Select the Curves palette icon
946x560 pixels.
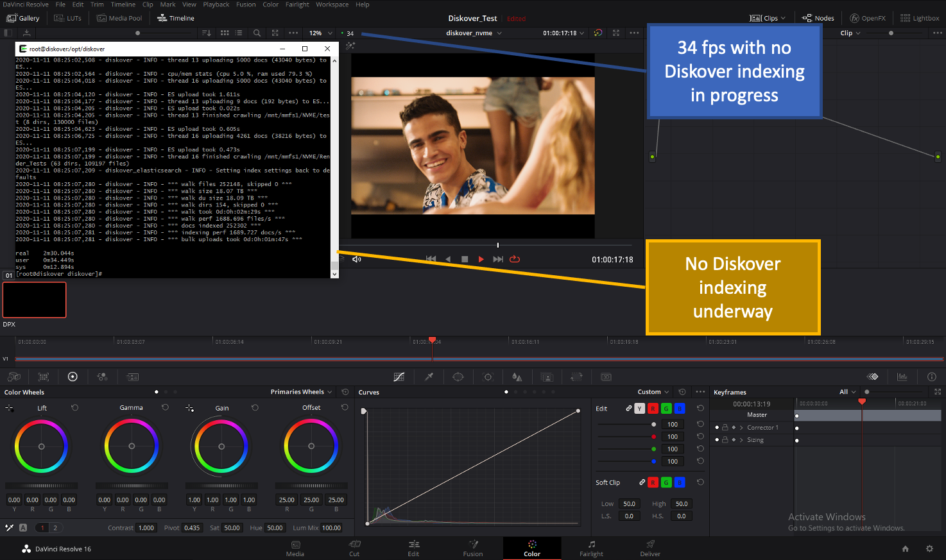[x=399, y=377]
